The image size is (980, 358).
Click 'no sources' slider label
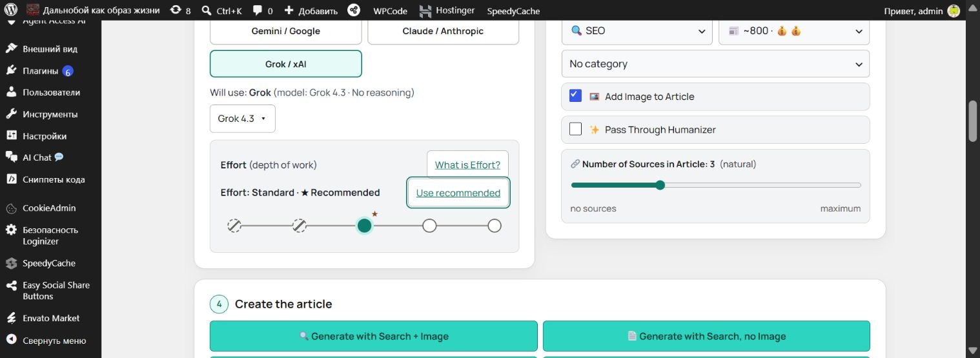(593, 208)
